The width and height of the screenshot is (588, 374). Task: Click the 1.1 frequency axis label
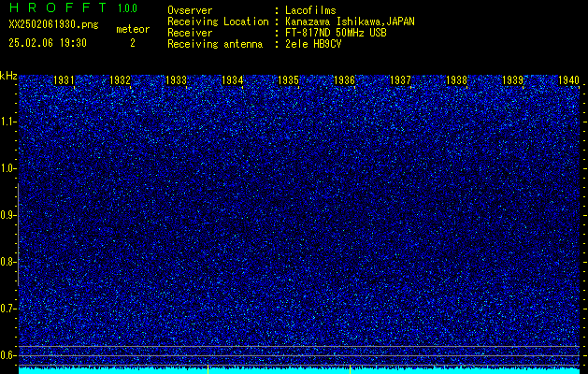pyautogui.click(x=8, y=122)
